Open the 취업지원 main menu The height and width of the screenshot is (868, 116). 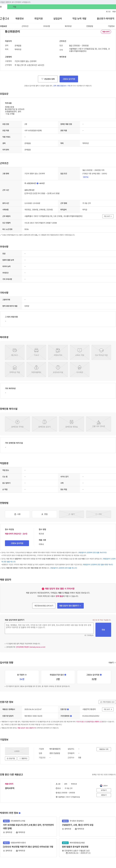39,19
